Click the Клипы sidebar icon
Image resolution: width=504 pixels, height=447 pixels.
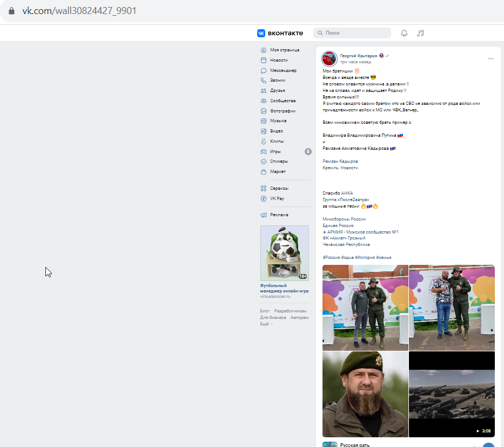pyautogui.click(x=264, y=141)
